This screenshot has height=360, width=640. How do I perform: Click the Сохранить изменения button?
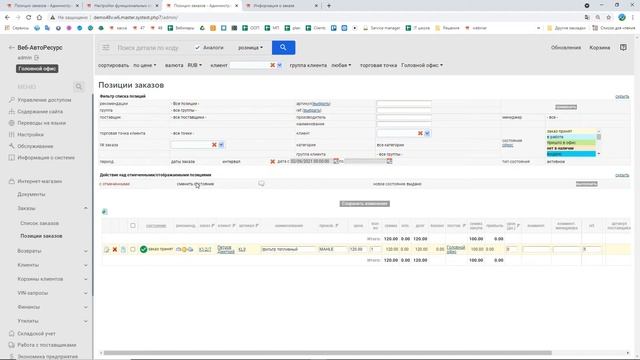[x=364, y=204]
